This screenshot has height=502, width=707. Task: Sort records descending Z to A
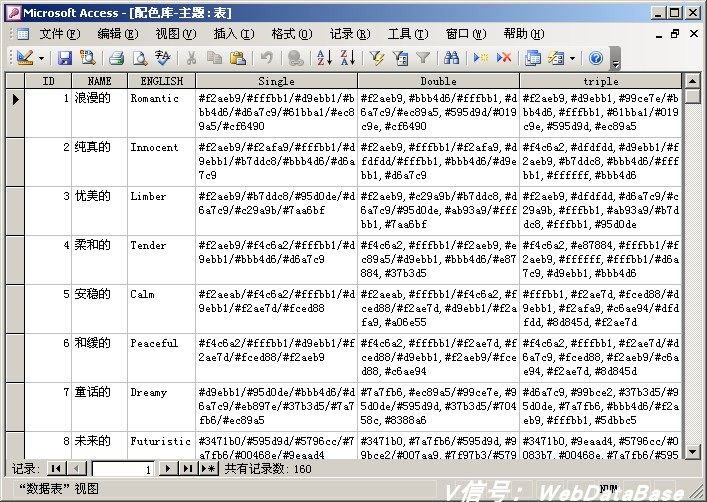pyautogui.click(x=348, y=58)
